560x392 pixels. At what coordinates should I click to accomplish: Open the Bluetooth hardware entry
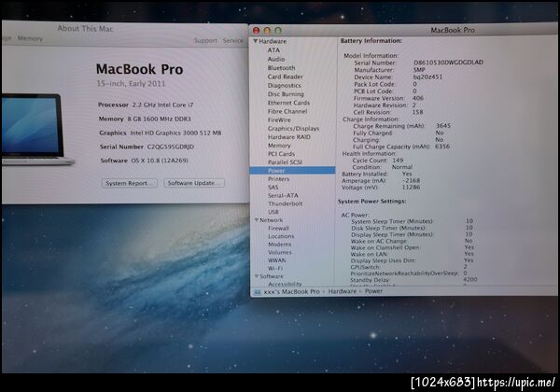282,68
